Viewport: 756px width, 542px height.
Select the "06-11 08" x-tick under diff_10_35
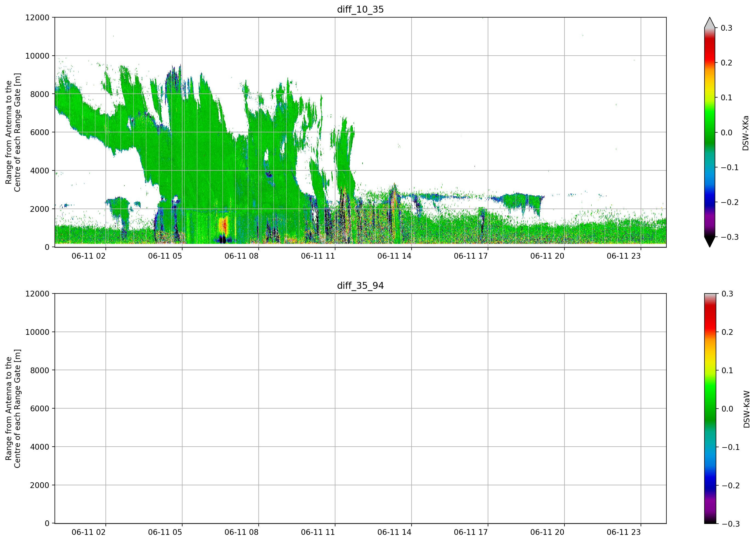point(242,256)
